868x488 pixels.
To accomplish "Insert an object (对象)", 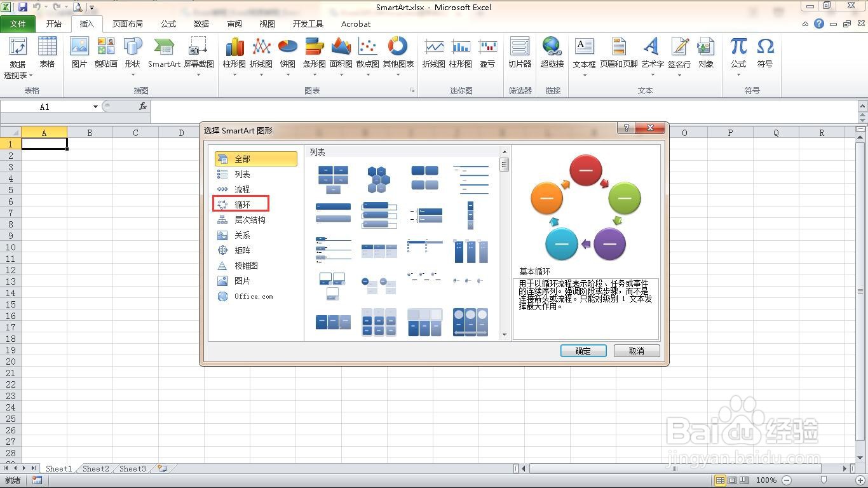I will [x=706, y=53].
